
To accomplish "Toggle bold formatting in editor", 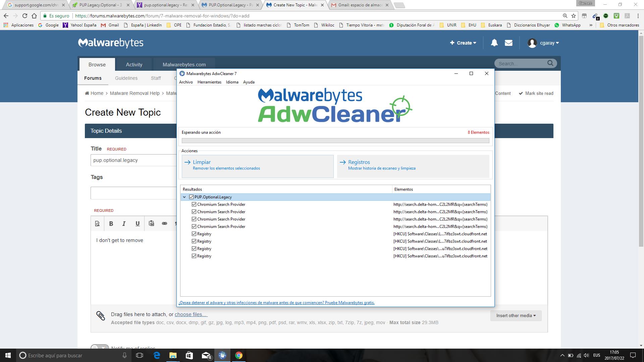I will [x=111, y=224].
